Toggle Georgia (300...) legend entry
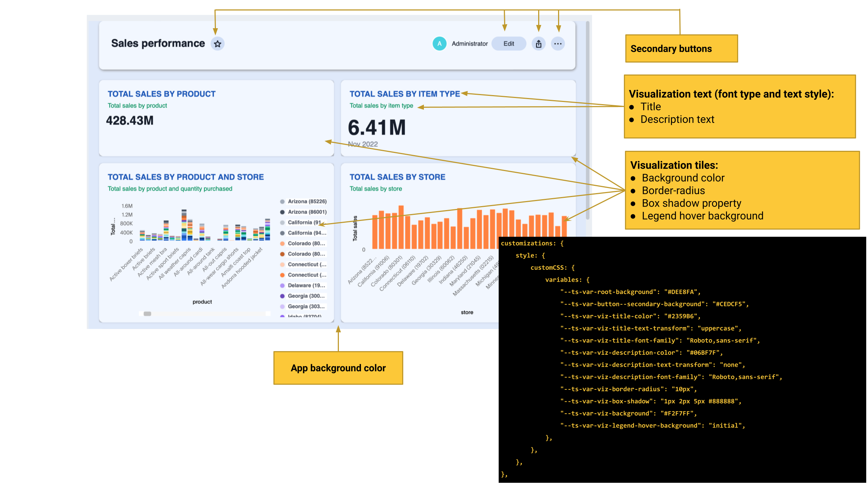868x486 pixels. point(306,296)
